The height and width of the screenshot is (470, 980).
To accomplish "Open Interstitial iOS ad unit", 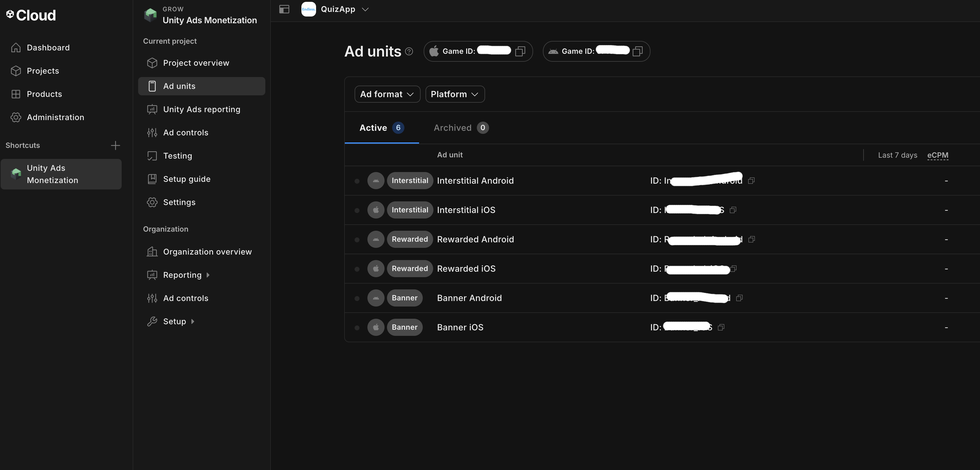I will point(466,210).
